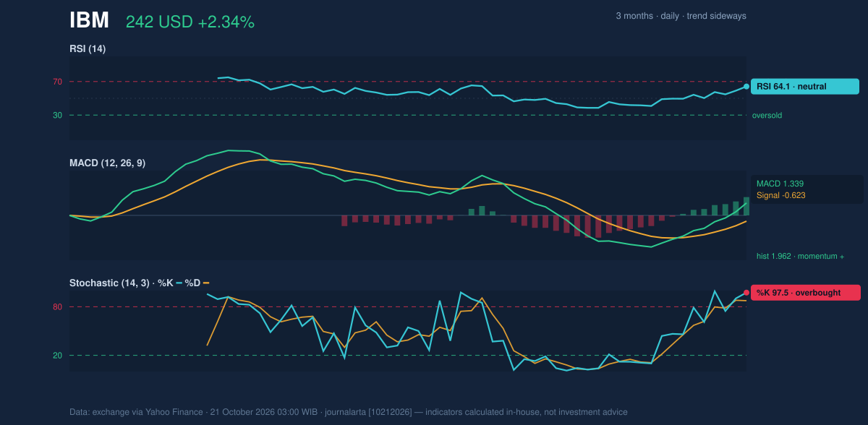The image size is (868, 425).
Task: Click the 'oversold' label beside RSI panel
Action: coord(767,115)
